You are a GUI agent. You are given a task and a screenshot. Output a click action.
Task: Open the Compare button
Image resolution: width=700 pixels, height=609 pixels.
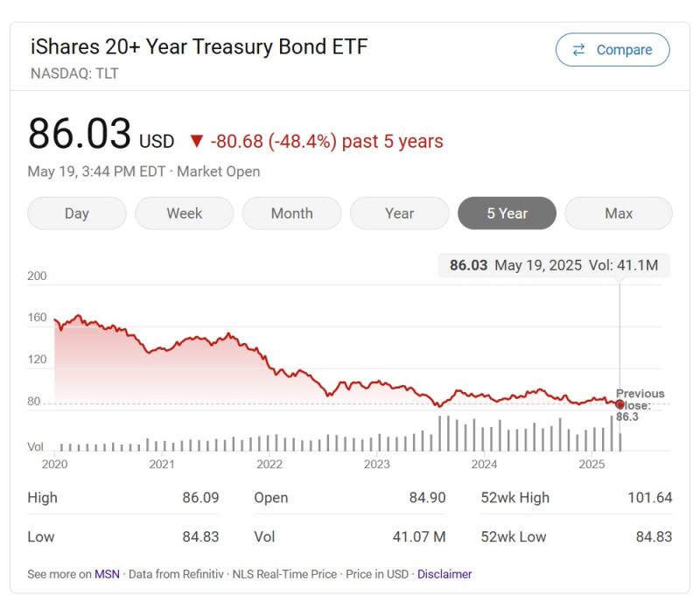(612, 50)
